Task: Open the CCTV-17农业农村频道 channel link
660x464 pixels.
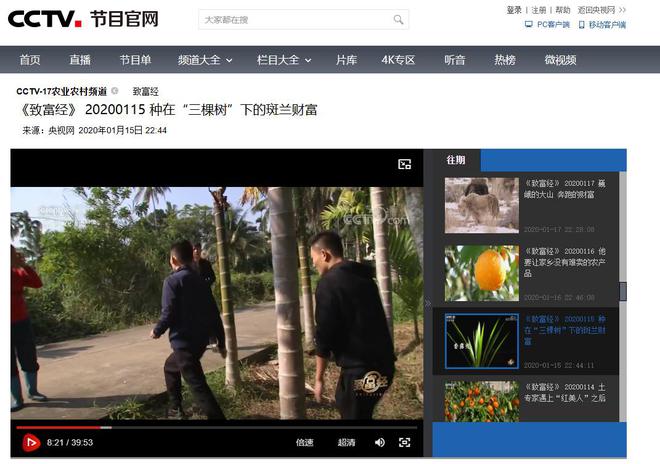Action: [61, 91]
